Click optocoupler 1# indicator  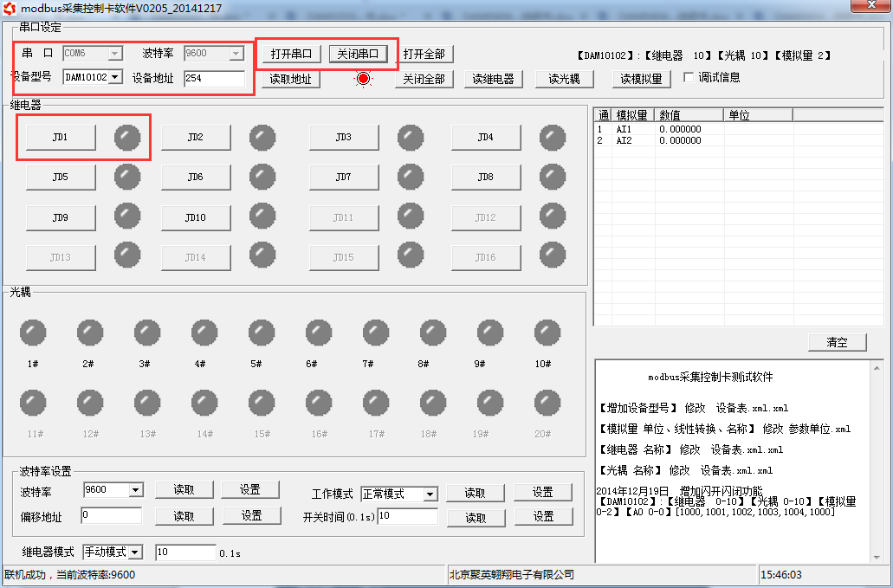pyautogui.click(x=33, y=333)
